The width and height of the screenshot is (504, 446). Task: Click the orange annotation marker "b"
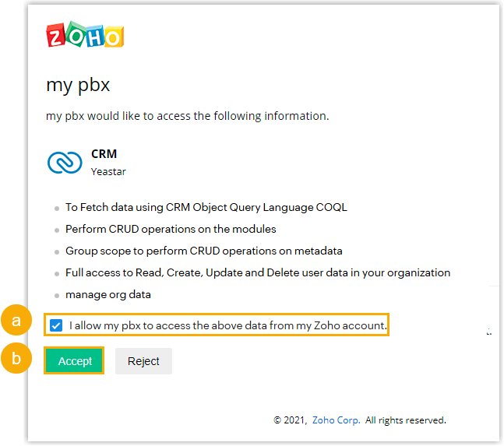coord(15,360)
